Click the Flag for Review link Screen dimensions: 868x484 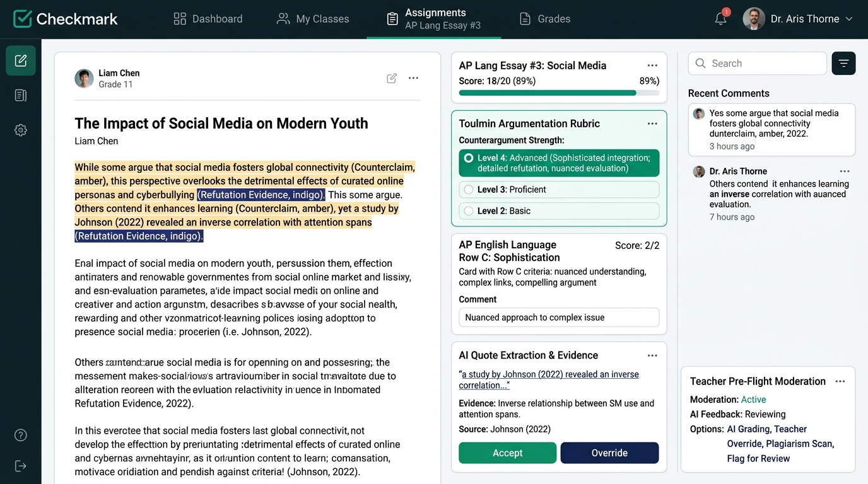pyautogui.click(x=758, y=459)
